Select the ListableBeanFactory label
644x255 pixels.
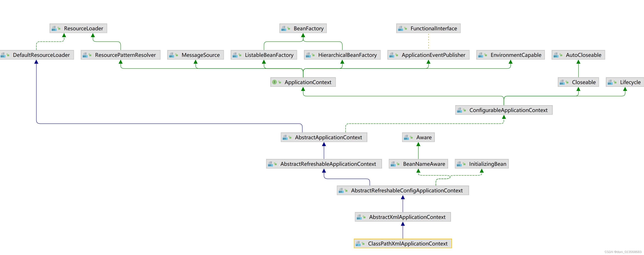coord(269,55)
